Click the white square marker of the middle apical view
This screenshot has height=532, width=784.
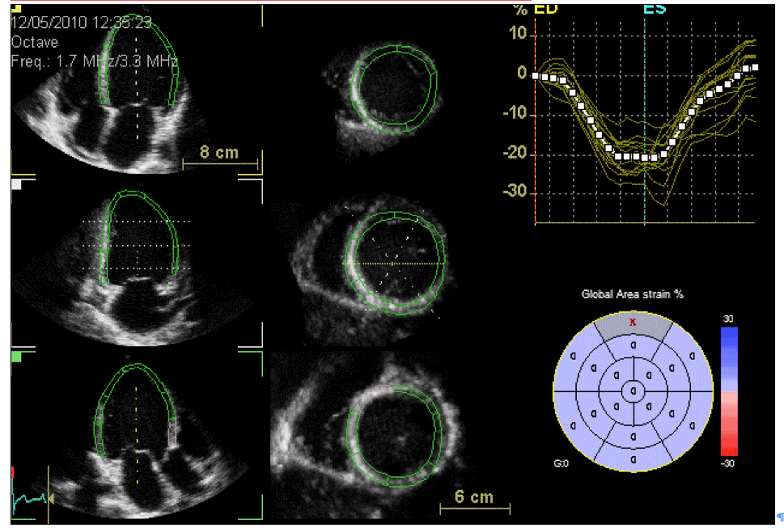(x=16, y=184)
